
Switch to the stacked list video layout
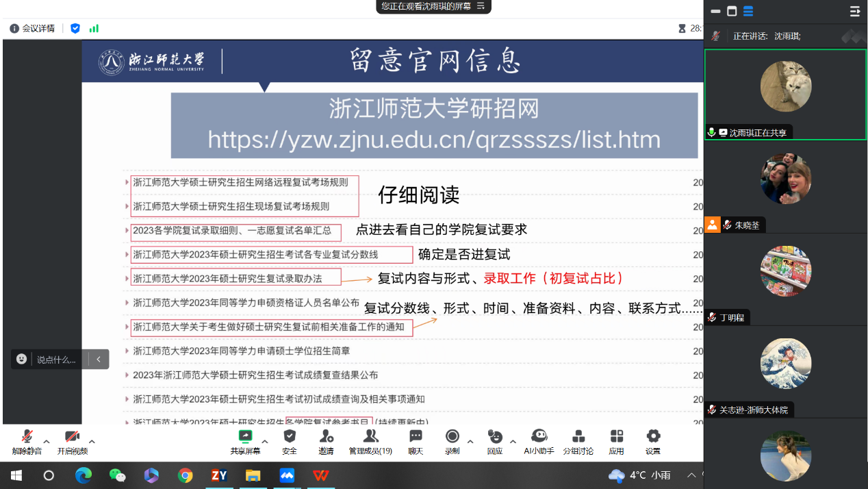(x=748, y=11)
